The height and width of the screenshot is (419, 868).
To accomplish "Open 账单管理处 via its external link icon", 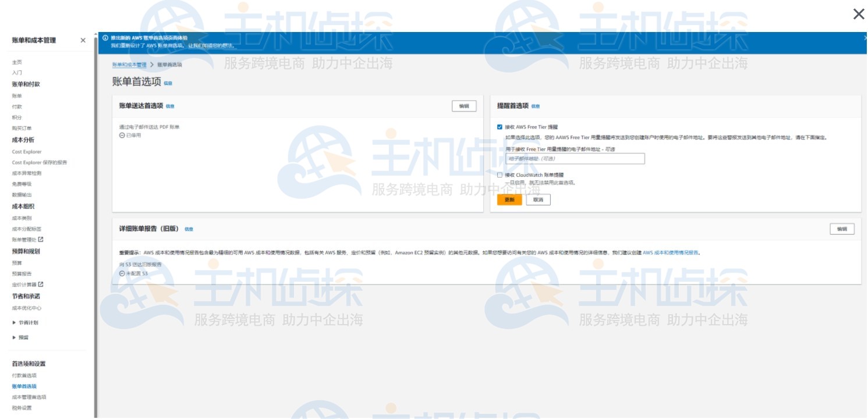I will tap(41, 240).
